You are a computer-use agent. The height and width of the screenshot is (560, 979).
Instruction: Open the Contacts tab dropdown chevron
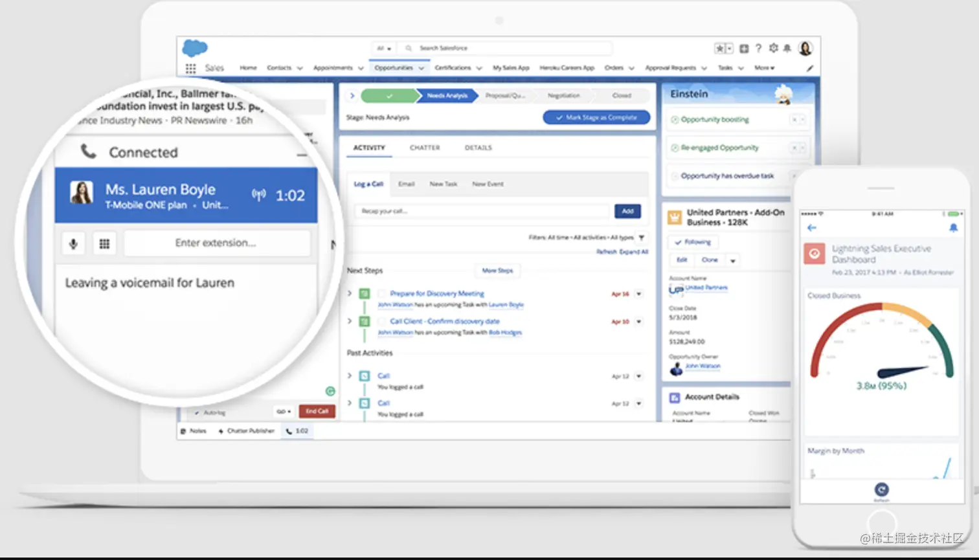tap(299, 68)
